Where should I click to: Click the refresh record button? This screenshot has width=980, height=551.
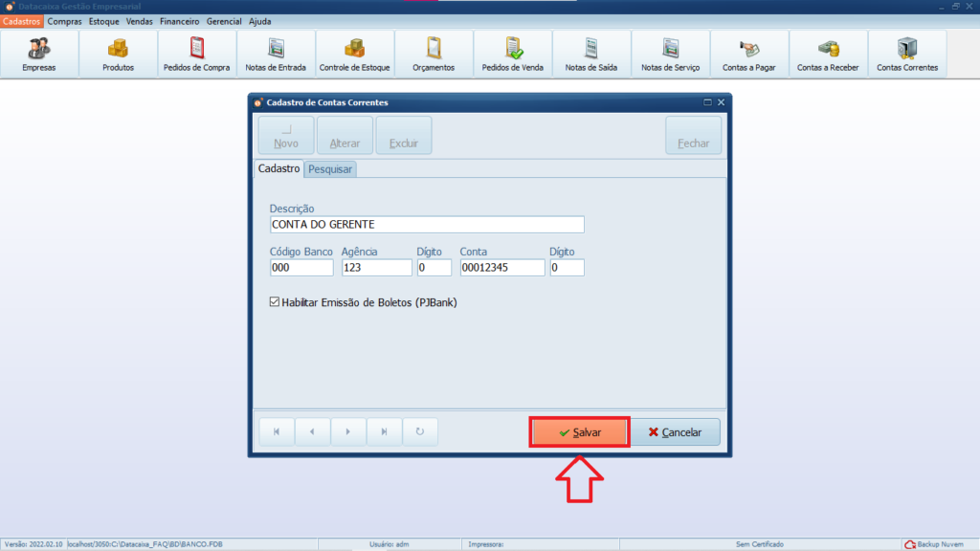coord(419,431)
